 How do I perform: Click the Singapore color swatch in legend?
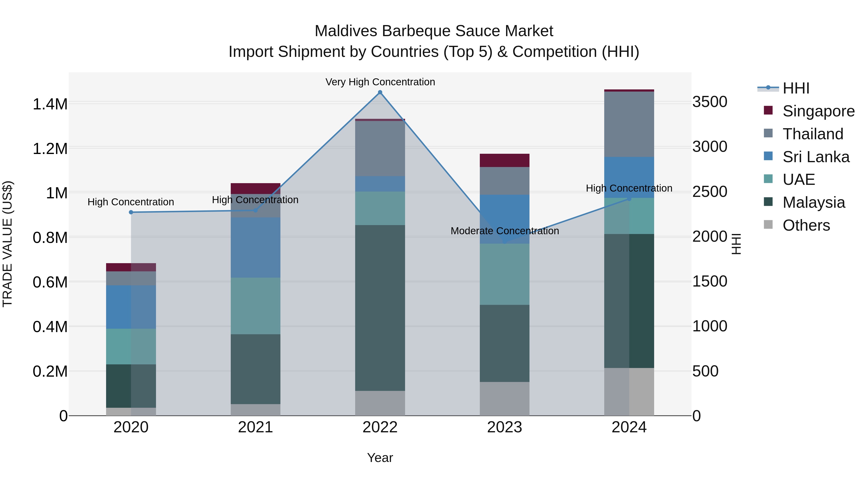[x=768, y=110]
